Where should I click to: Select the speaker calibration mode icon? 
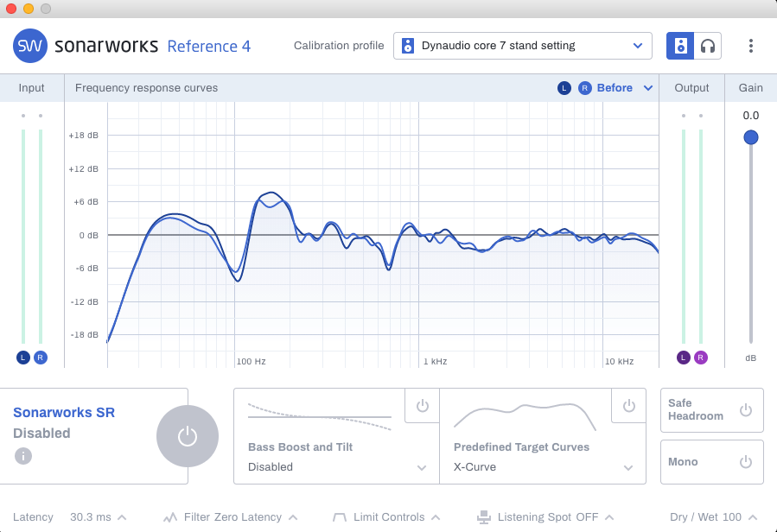point(680,46)
